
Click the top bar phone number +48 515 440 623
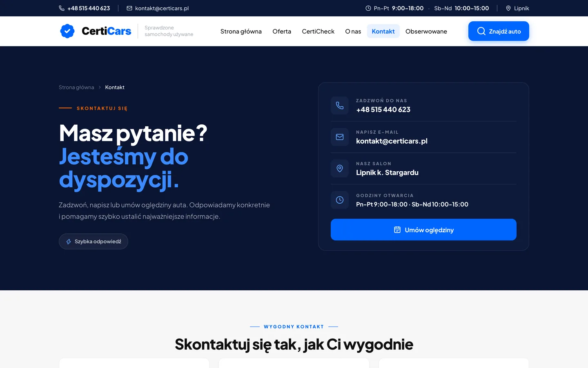point(89,8)
